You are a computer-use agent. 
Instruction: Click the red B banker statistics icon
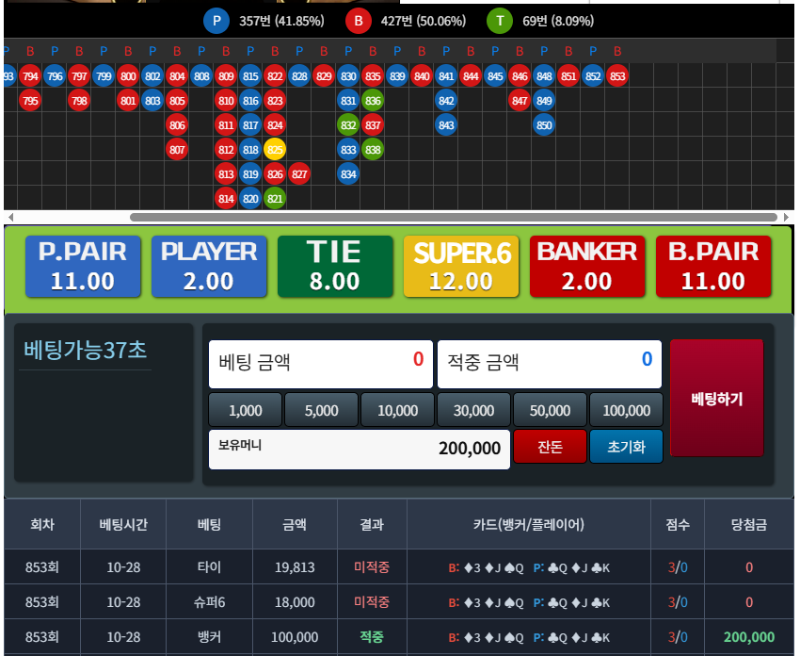point(358,20)
